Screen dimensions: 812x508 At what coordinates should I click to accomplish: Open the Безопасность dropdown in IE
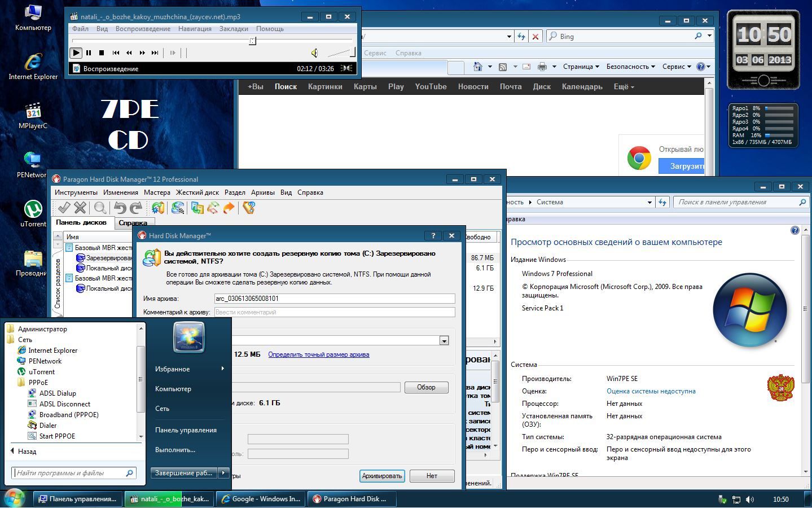[x=630, y=67]
